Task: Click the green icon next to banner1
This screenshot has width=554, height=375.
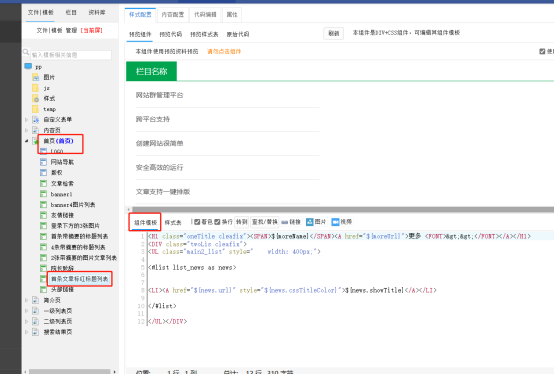Action: click(x=43, y=194)
